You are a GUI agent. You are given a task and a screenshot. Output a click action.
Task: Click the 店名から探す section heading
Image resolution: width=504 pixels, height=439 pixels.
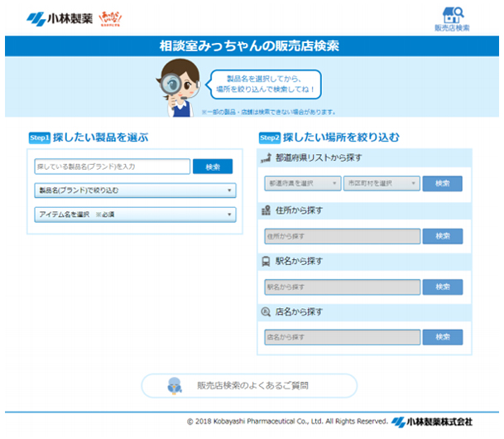[x=299, y=311]
